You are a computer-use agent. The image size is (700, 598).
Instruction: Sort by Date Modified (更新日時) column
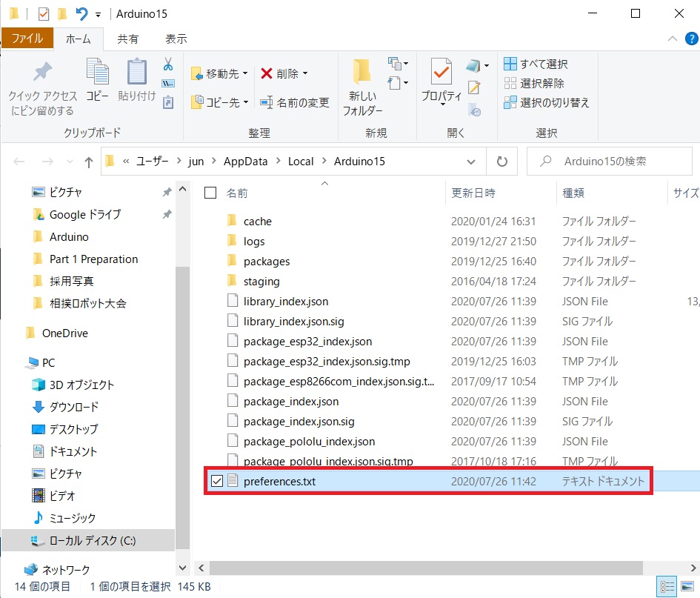click(x=473, y=193)
